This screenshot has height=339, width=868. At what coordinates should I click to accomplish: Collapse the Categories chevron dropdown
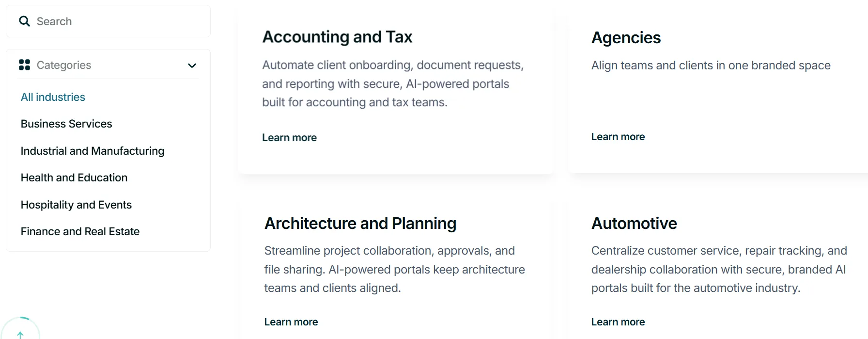(x=192, y=65)
